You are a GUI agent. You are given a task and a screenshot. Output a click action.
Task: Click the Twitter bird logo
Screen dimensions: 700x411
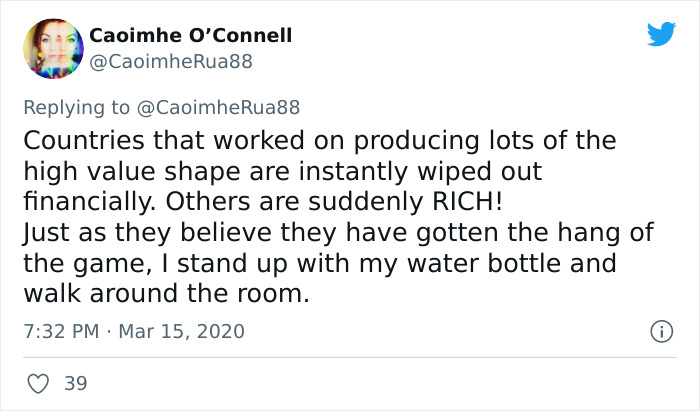tap(661, 35)
